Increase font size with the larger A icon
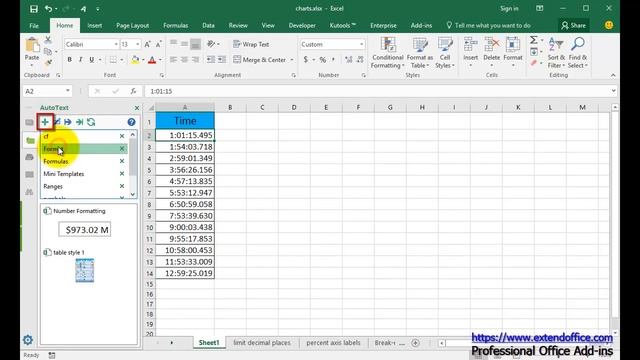Viewport: 640px width, 360px height. [x=147, y=44]
